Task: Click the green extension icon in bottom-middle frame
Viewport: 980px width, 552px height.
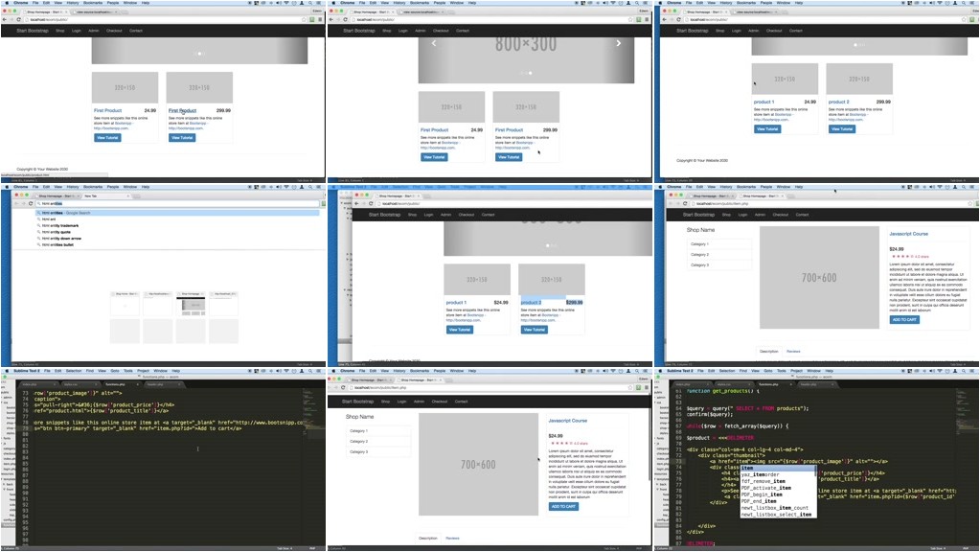Action: pyautogui.click(x=638, y=387)
